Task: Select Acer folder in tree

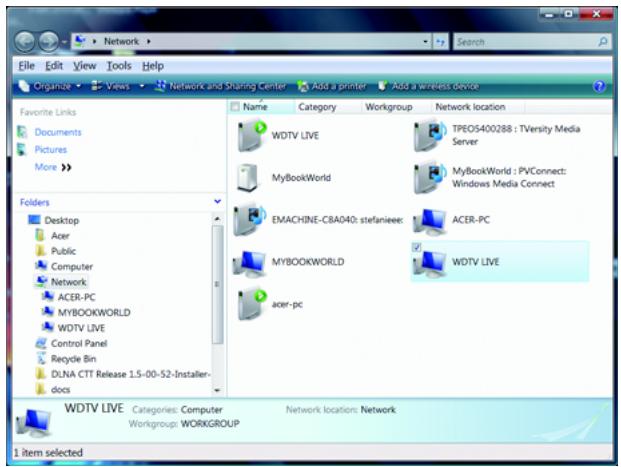Action: (x=60, y=236)
